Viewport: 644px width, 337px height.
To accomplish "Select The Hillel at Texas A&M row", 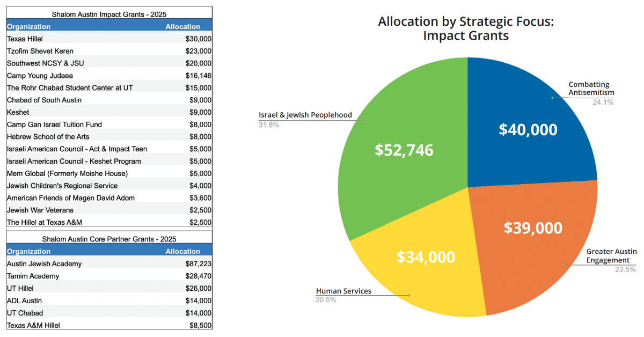I will [109, 222].
